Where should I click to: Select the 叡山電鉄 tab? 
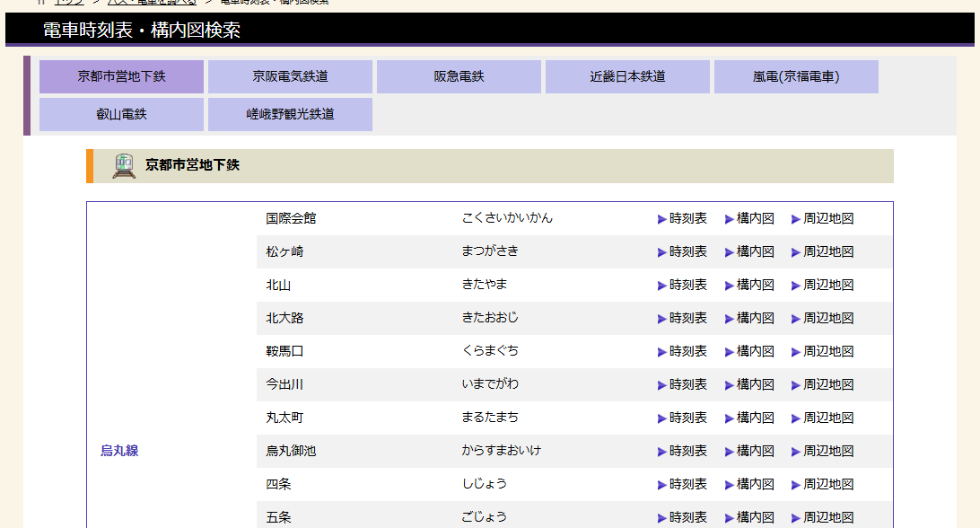pyautogui.click(x=121, y=114)
